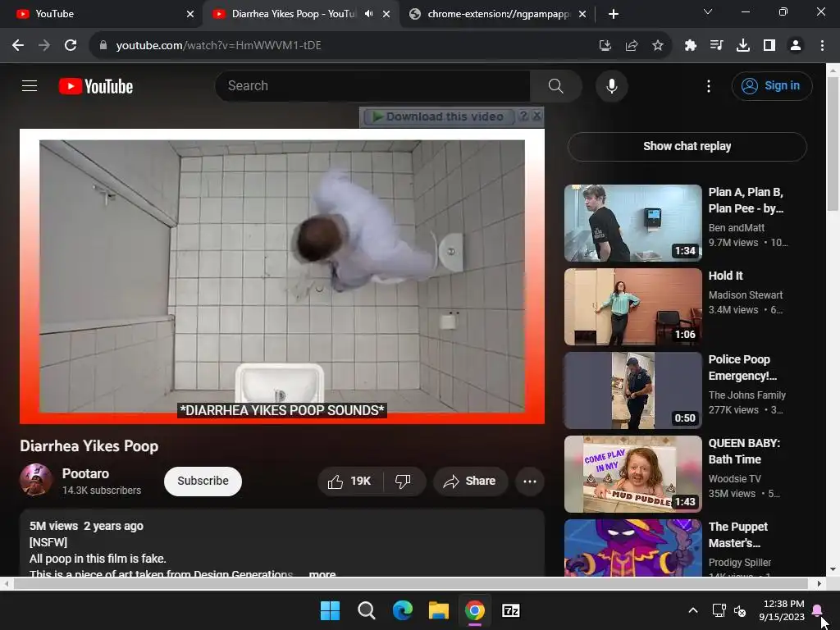Click the Share button
The image size is (840, 630).
469,481
